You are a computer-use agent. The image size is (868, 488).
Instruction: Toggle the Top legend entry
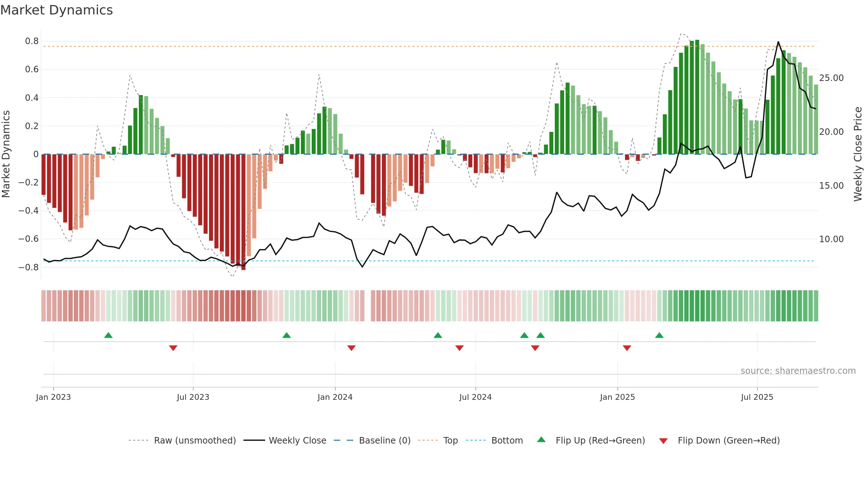pyautogui.click(x=438, y=440)
